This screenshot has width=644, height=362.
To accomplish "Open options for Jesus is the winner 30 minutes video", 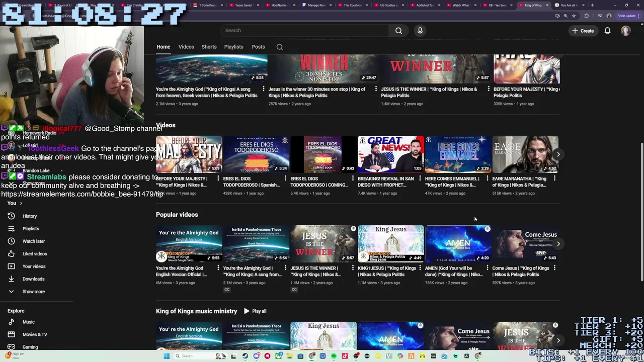I will click(376, 89).
